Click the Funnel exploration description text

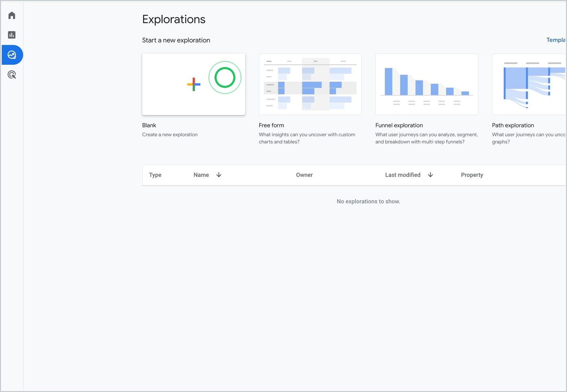point(426,138)
